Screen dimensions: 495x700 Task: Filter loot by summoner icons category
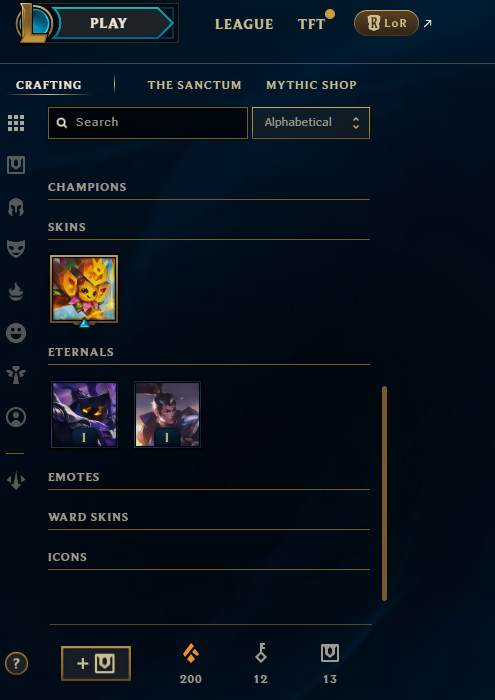pos(16,417)
